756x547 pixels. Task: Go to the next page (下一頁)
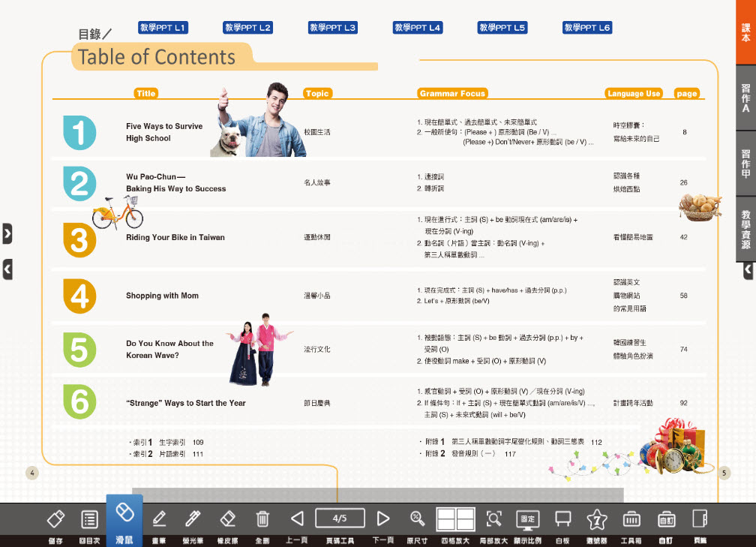383,518
